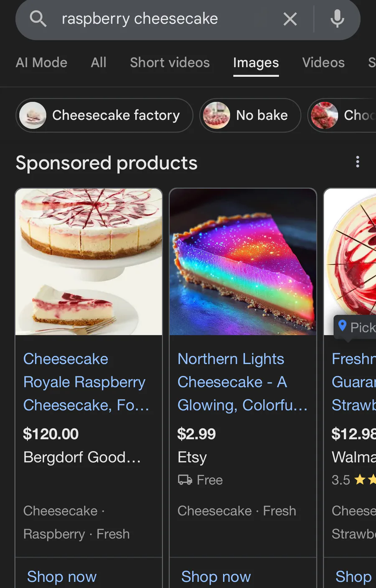Screen dimensions: 376x588
Task: Click the No bake chip thumbnail
Action: [216, 115]
